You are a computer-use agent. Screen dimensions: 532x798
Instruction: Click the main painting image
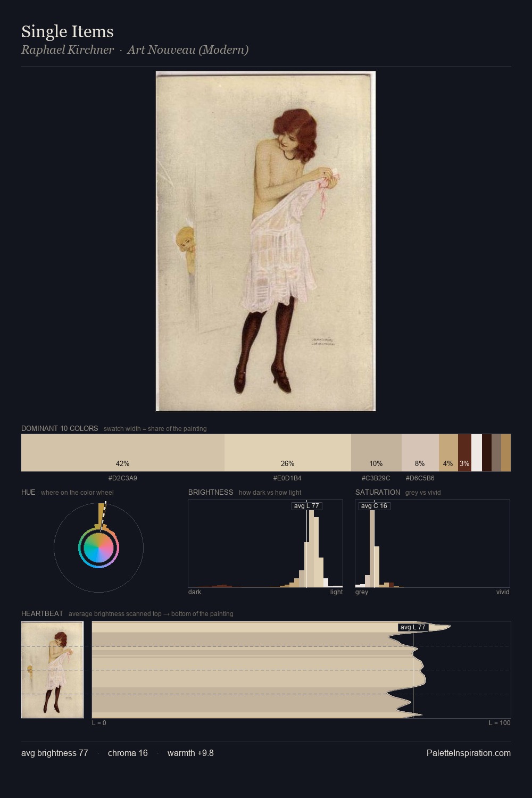(x=265, y=241)
